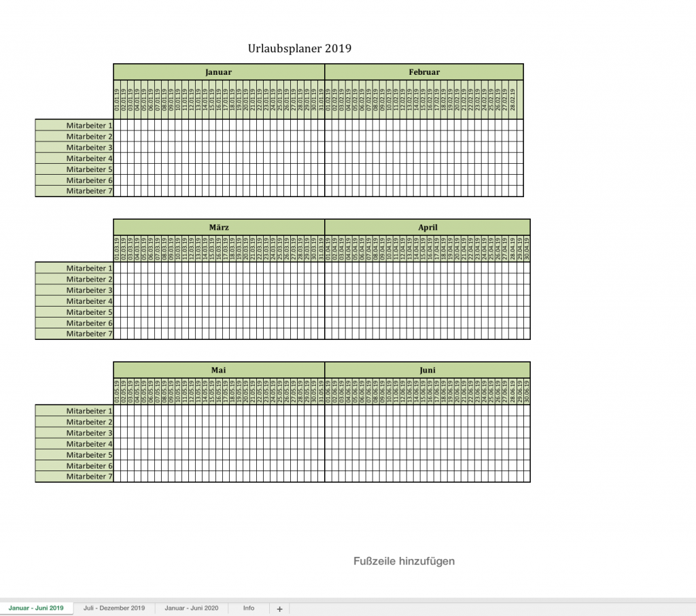The width and height of the screenshot is (696, 616).
Task: Select Mitarbeiter 6 in the Mai/Juni block
Action: 74,466
